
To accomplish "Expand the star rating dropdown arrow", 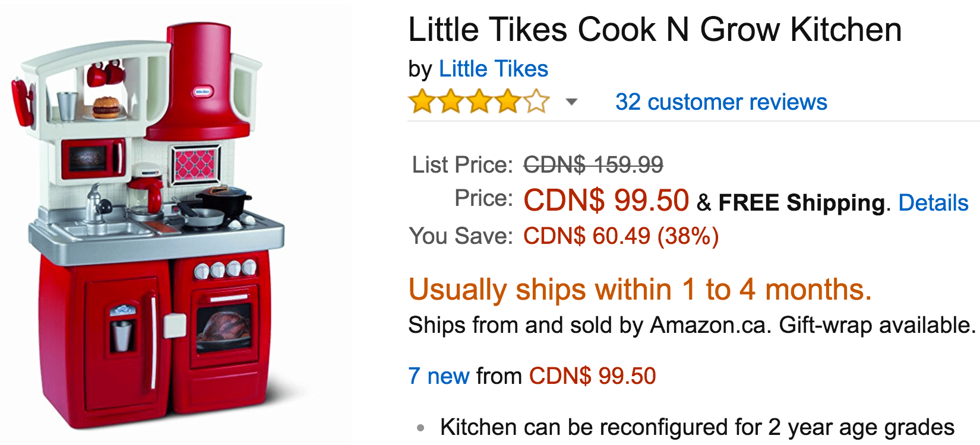I will click(x=571, y=102).
